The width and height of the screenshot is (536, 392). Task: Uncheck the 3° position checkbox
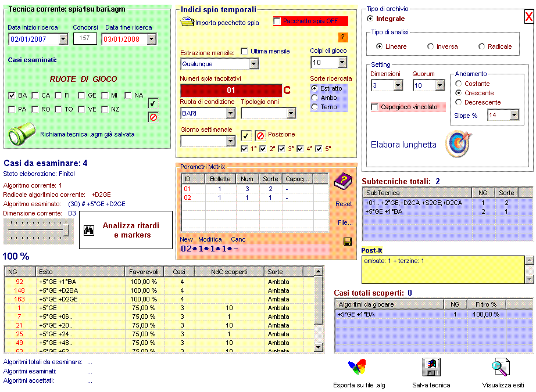[x=281, y=149]
